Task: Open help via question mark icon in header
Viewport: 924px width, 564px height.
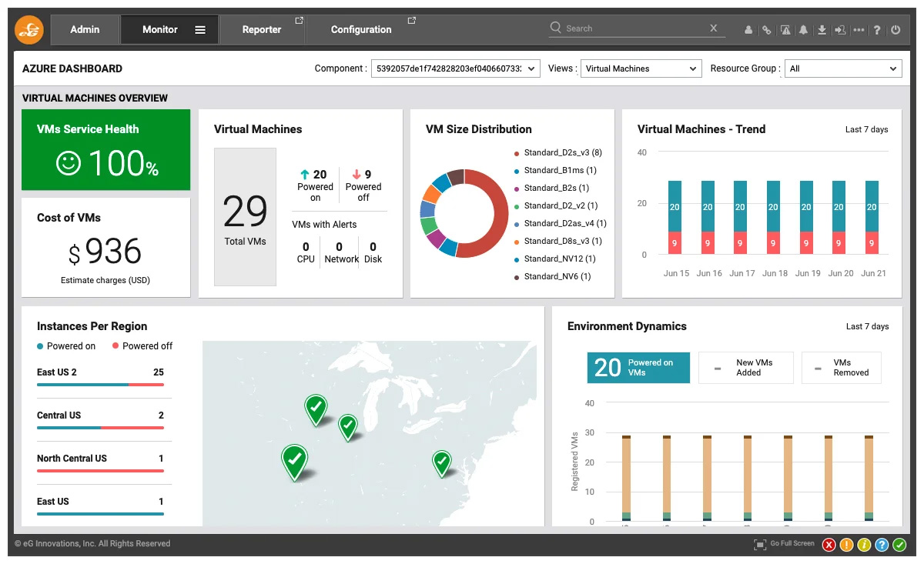Action: pos(877,30)
